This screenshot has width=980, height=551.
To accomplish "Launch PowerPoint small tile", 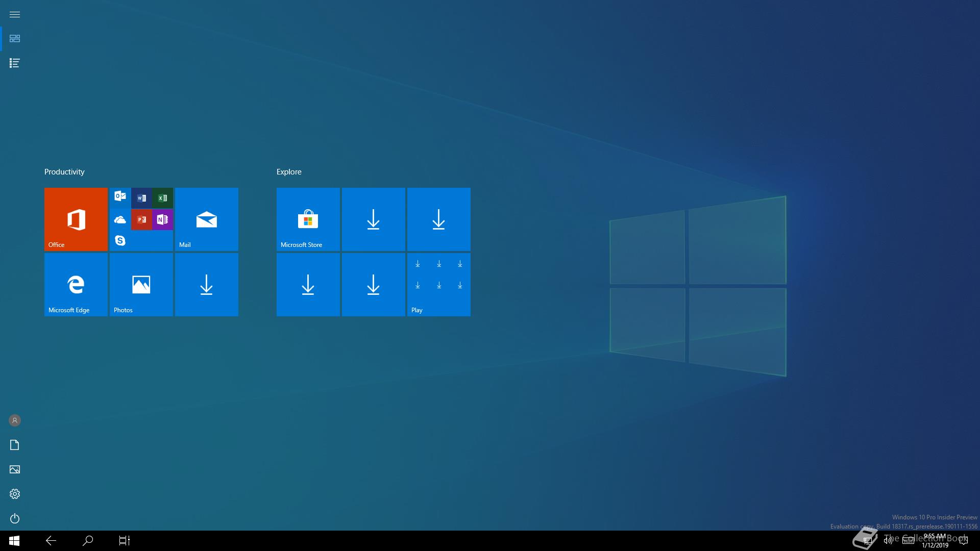I will [x=141, y=219].
